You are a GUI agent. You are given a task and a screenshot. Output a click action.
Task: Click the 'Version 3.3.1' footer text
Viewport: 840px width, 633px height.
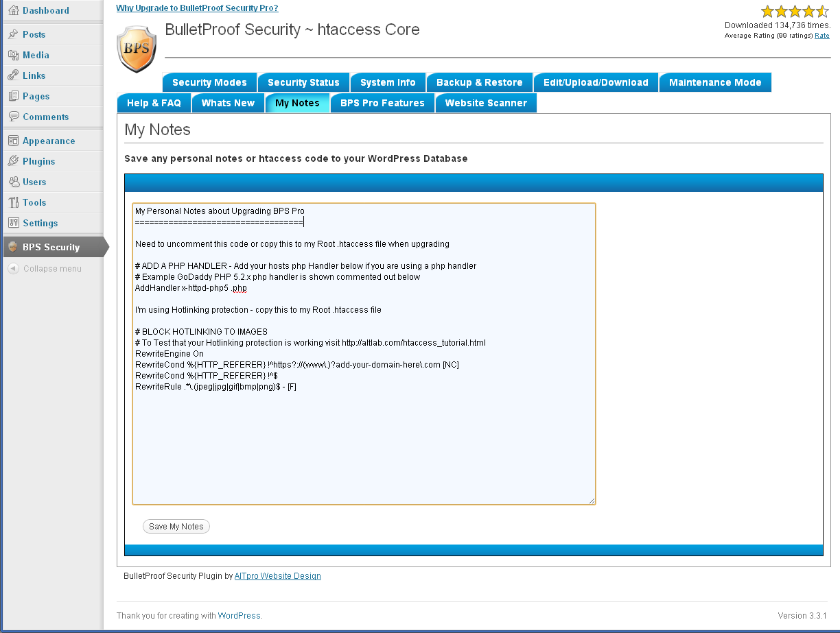[x=802, y=615]
